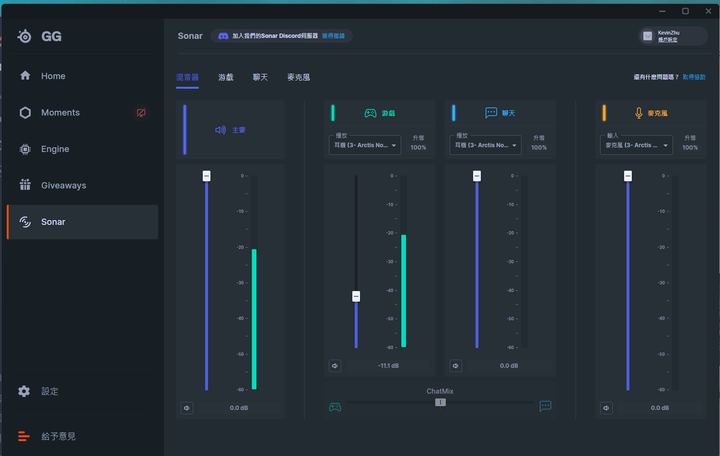Open Giveaways via the gift icon

pos(25,185)
